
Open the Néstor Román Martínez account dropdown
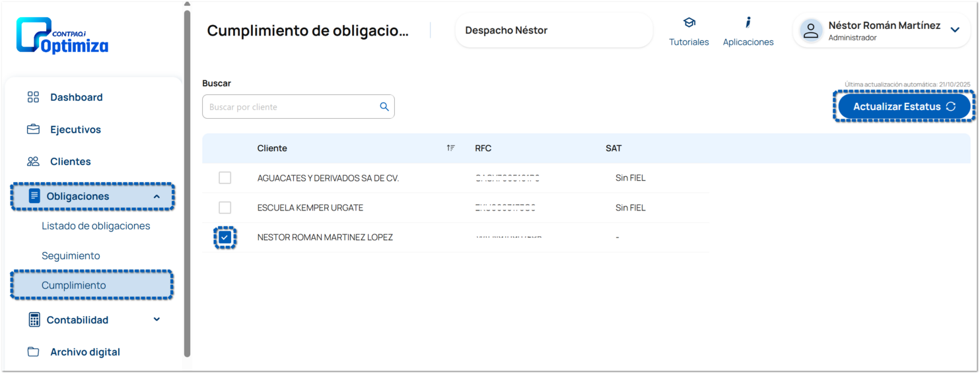[x=954, y=30]
